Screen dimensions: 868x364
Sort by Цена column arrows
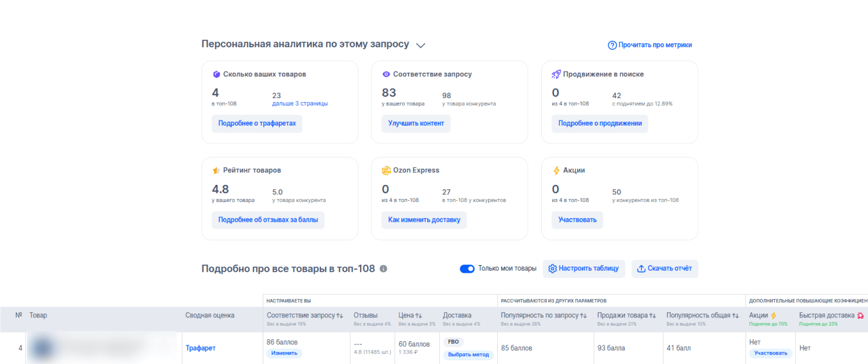tap(419, 316)
